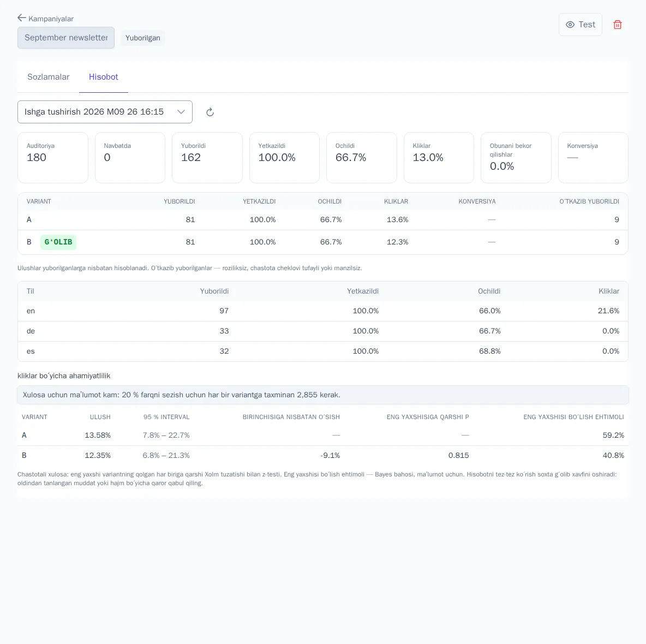Viewport: 646px width, 644px height.
Task: Click the Ochildi 66.7% stat card
Action: 362,157
